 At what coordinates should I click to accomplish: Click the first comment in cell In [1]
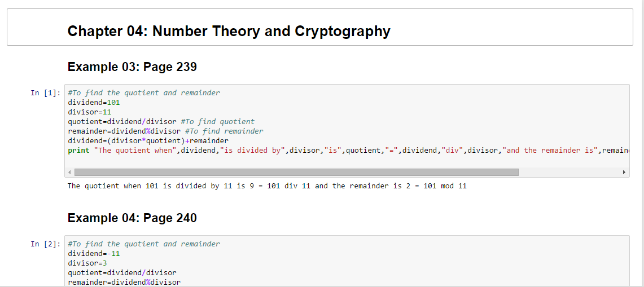[x=144, y=93]
